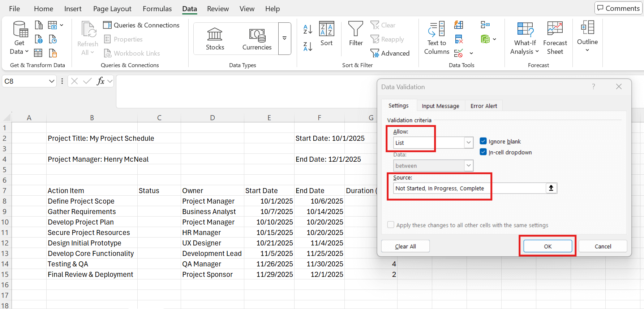This screenshot has height=309, width=644.
Task: Switch to the Home ribbon tab
Action: tap(43, 9)
